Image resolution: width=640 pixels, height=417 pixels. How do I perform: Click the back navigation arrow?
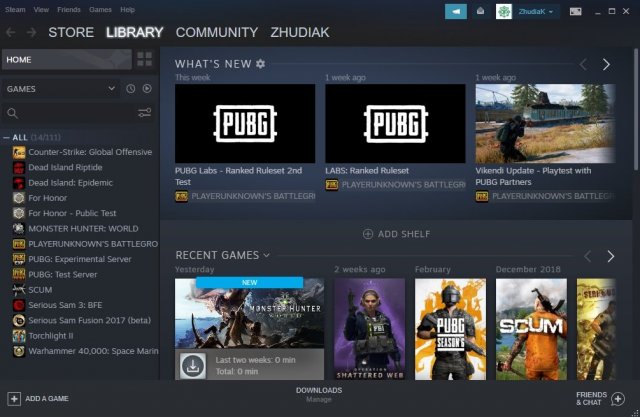pyautogui.click(x=11, y=32)
